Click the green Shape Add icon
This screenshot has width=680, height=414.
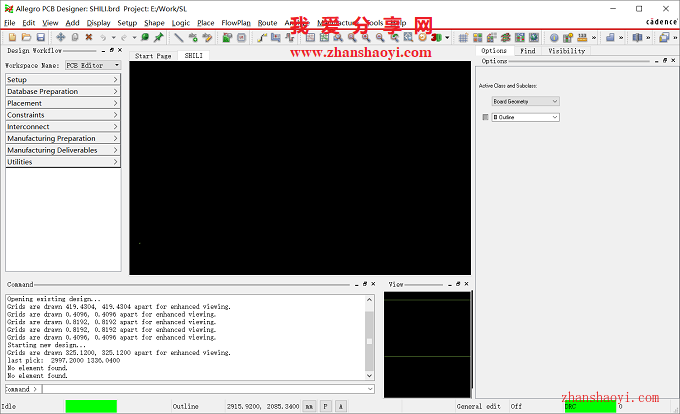tap(227, 38)
